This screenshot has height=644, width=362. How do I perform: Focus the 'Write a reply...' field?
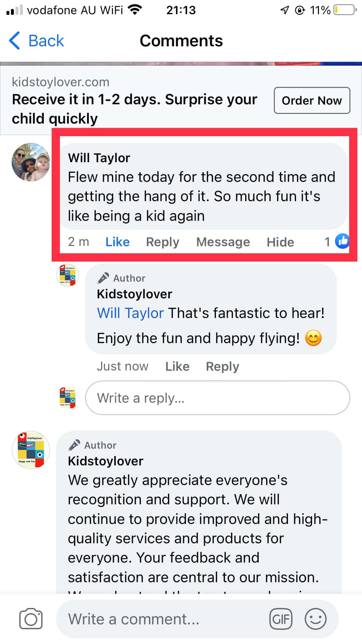pos(218,398)
